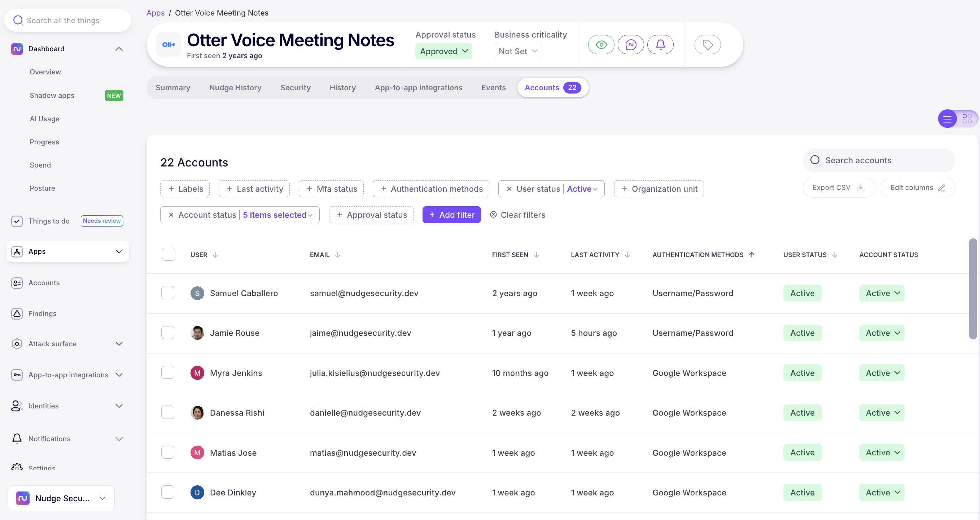Click the Search accounts field
The height and width of the screenshot is (520, 980).
point(879,160)
